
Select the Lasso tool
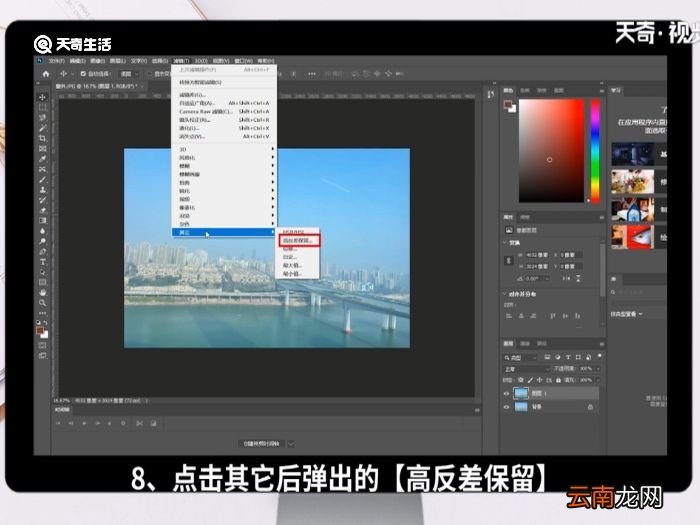coord(42,118)
